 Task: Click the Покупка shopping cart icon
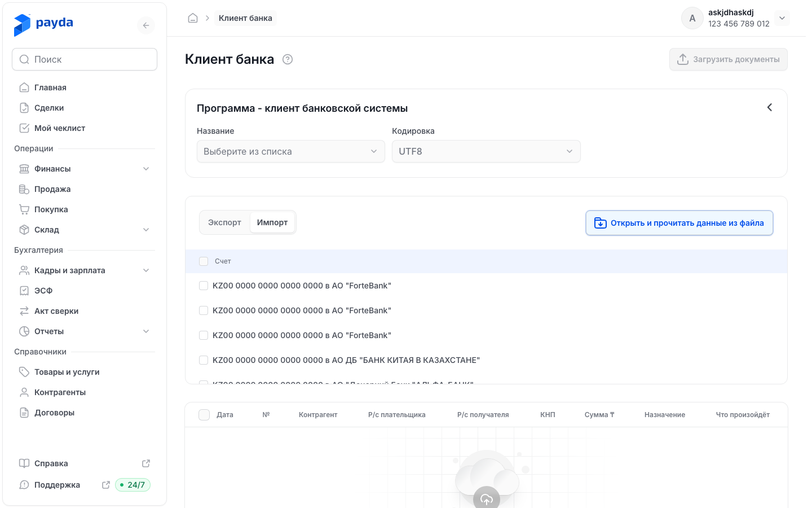[24, 209]
